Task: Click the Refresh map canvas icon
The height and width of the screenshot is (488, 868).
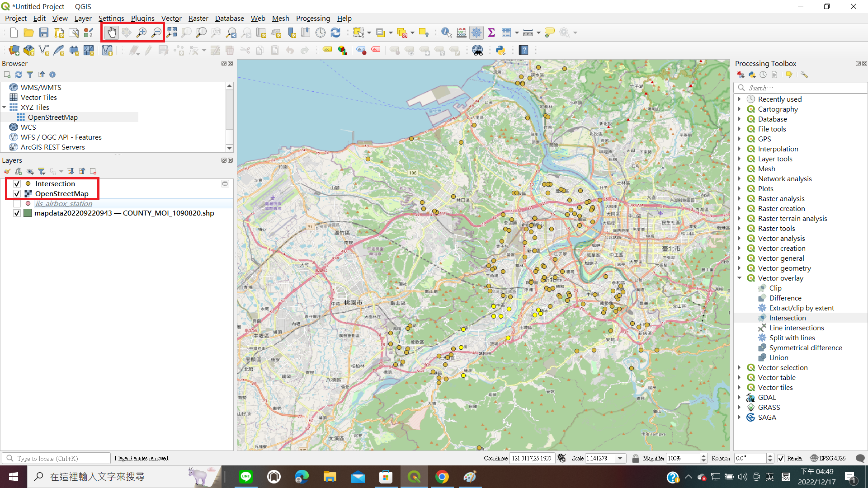Action: (x=335, y=33)
